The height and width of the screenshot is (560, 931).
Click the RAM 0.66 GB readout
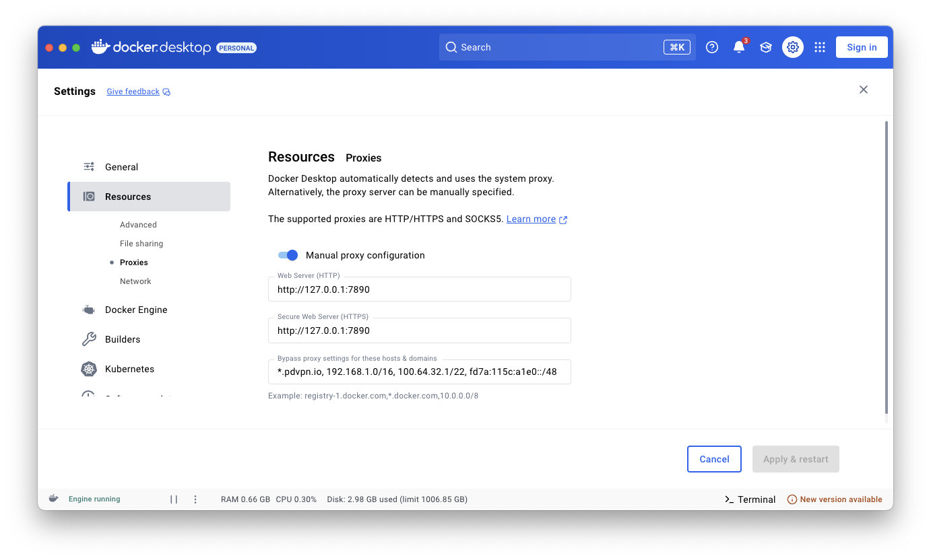click(245, 499)
